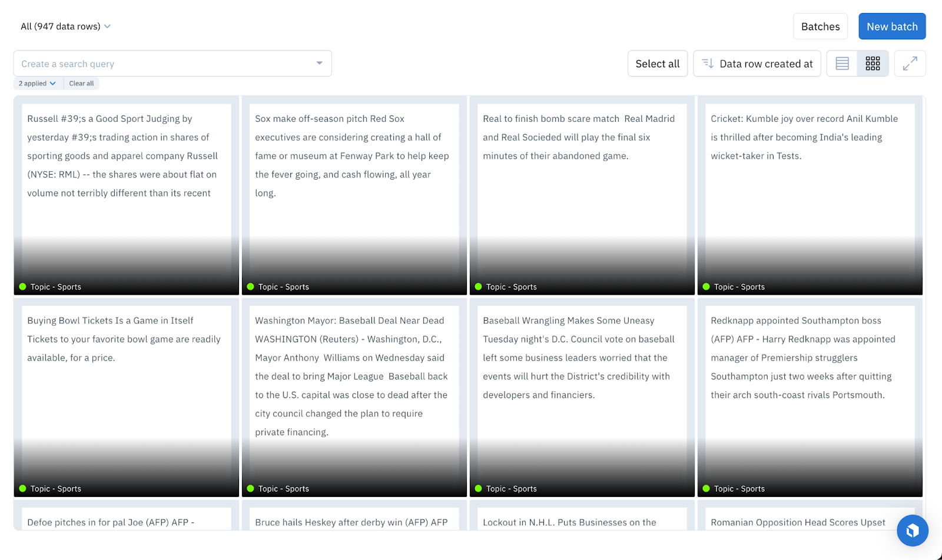Image resolution: width=942 pixels, height=560 pixels.
Task: Expand the 2 applied filters
Action: point(37,84)
